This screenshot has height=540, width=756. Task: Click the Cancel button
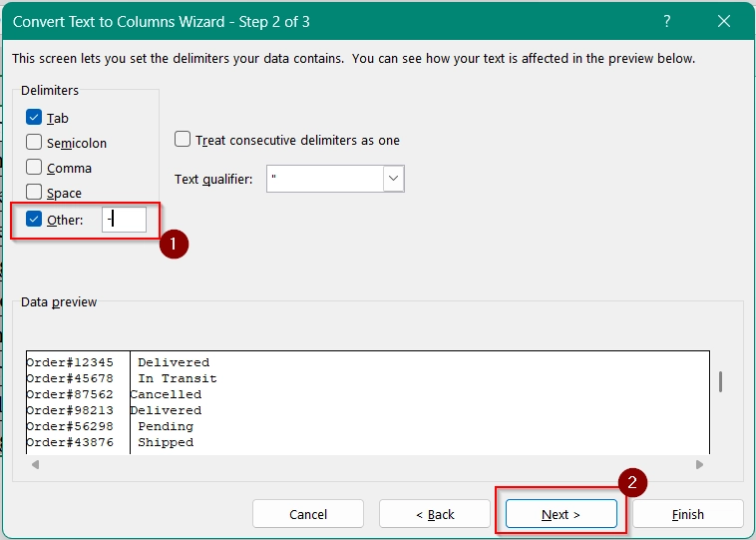(307, 514)
